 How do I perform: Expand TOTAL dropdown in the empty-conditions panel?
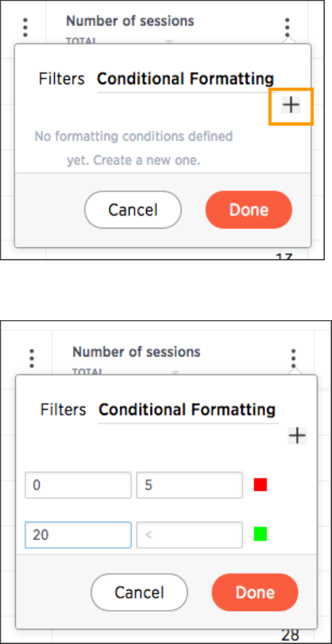(169, 42)
